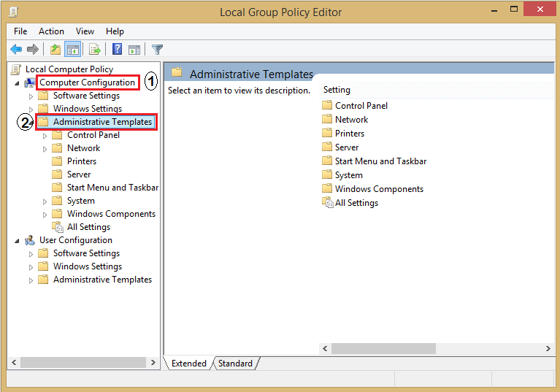
Task: Expand Windows Settings under User Configuration
Action: 31,267
